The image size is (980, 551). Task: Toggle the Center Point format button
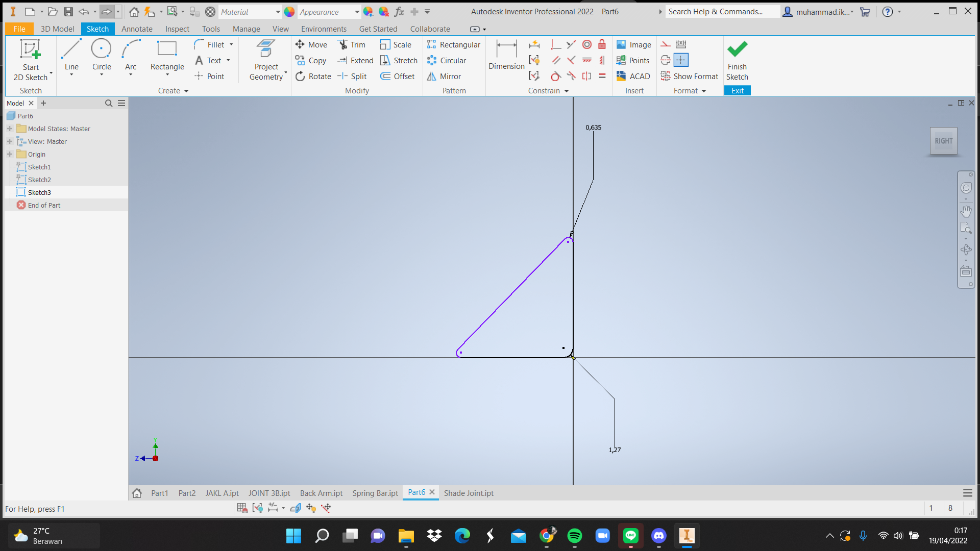[x=681, y=60]
